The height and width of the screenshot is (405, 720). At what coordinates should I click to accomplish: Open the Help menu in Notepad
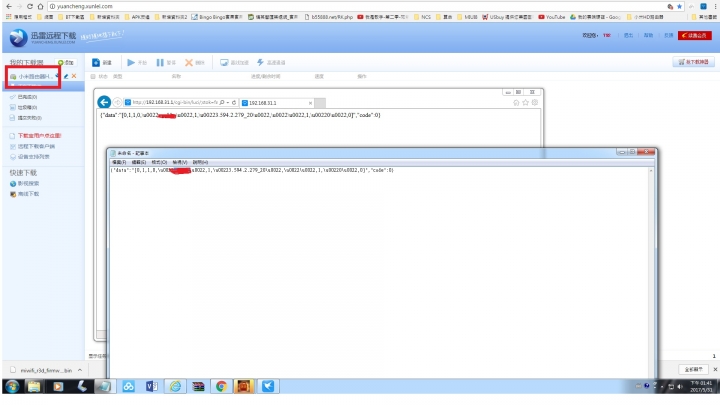200,162
